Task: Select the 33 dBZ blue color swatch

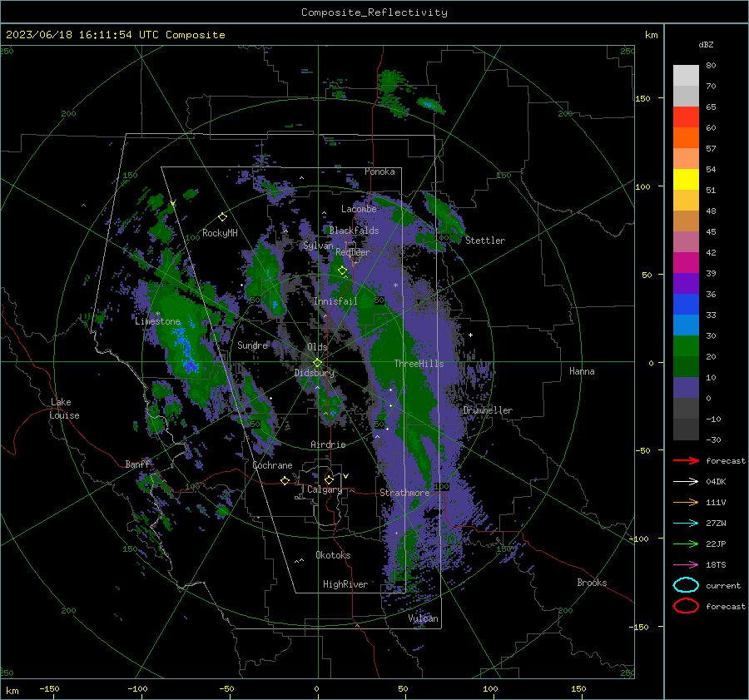Action: 686,305
